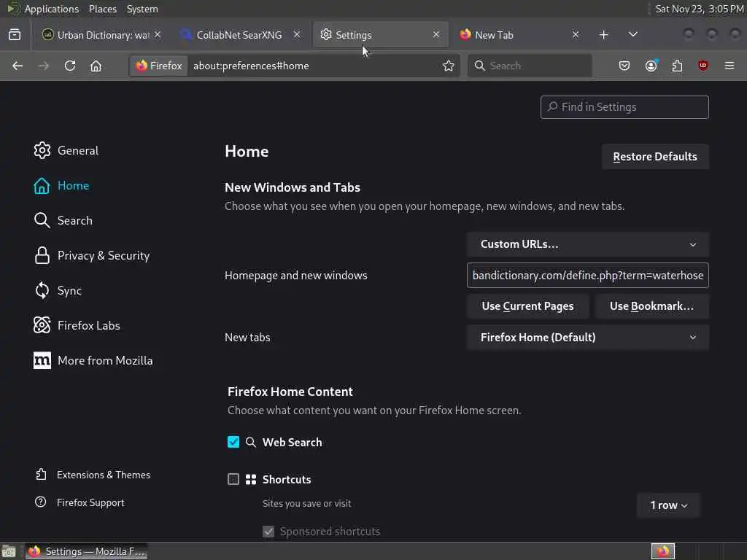
Task: Click show desktop icon in bottom panel
Action: 9,551
